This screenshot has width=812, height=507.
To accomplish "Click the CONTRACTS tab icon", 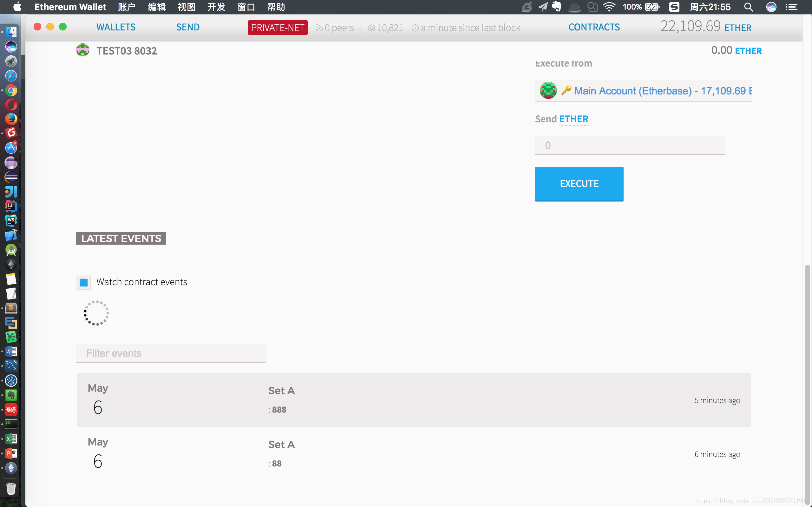I will coord(593,27).
